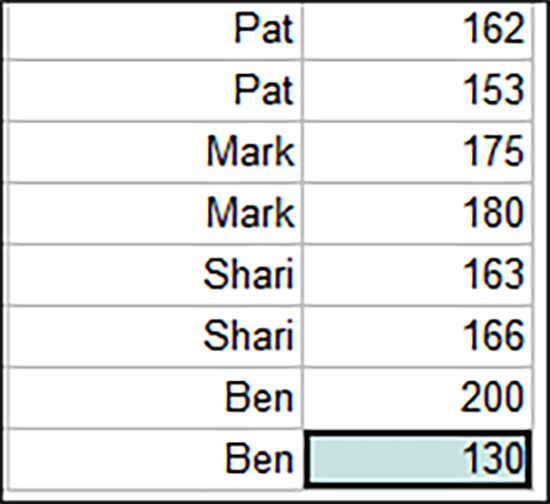Click the score cell showing 175
550x504 pixels.
417,152
